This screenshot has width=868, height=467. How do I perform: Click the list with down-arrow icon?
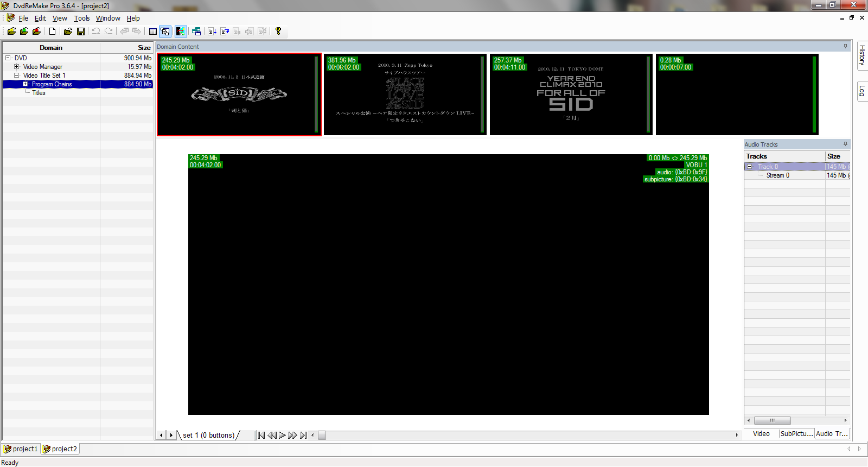(x=212, y=31)
